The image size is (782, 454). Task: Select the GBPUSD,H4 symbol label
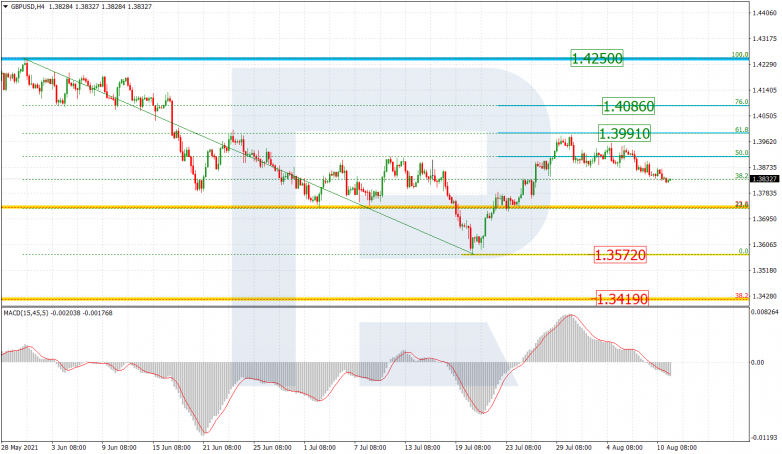point(27,6)
